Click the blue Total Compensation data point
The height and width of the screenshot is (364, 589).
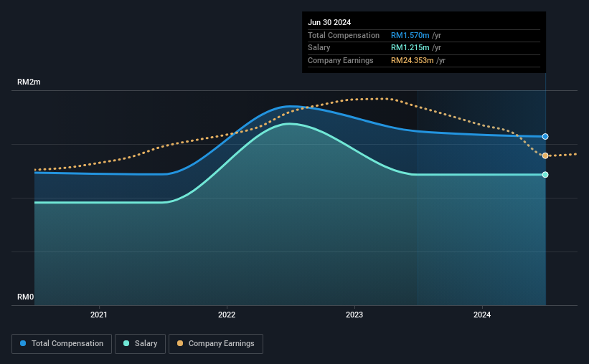[x=545, y=137]
